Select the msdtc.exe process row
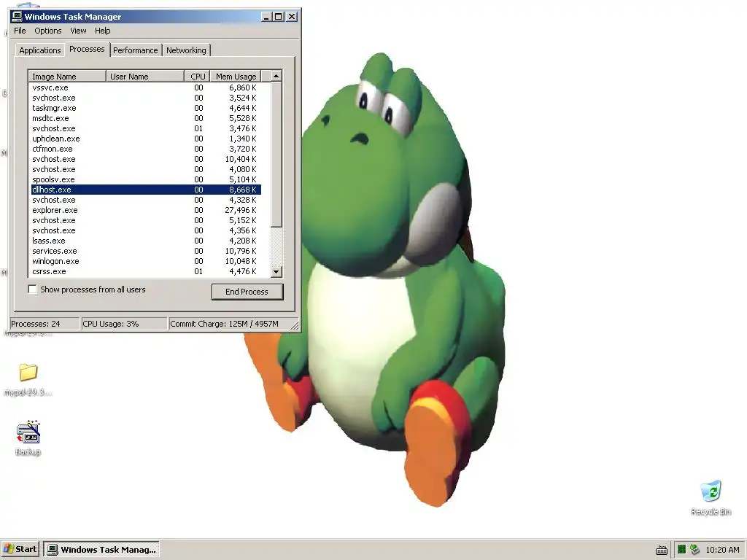Image resolution: width=747 pixels, height=560 pixels. point(145,118)
